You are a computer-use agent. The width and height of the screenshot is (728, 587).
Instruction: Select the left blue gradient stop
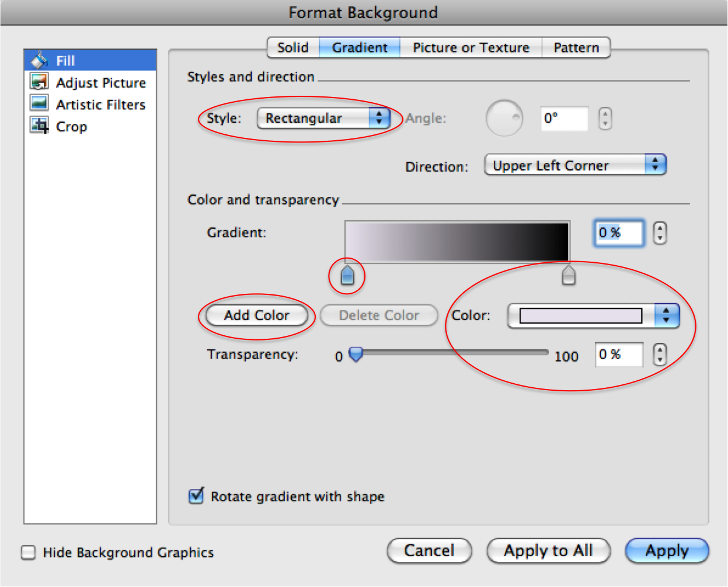(x=347, y=275)
